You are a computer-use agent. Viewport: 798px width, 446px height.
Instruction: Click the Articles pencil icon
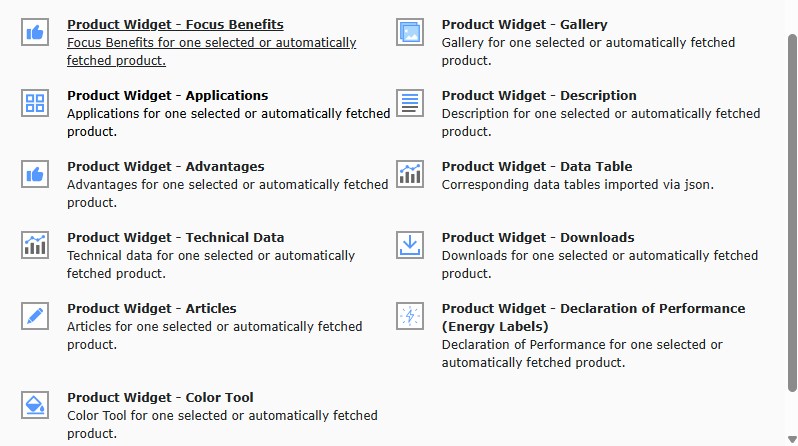35,316
